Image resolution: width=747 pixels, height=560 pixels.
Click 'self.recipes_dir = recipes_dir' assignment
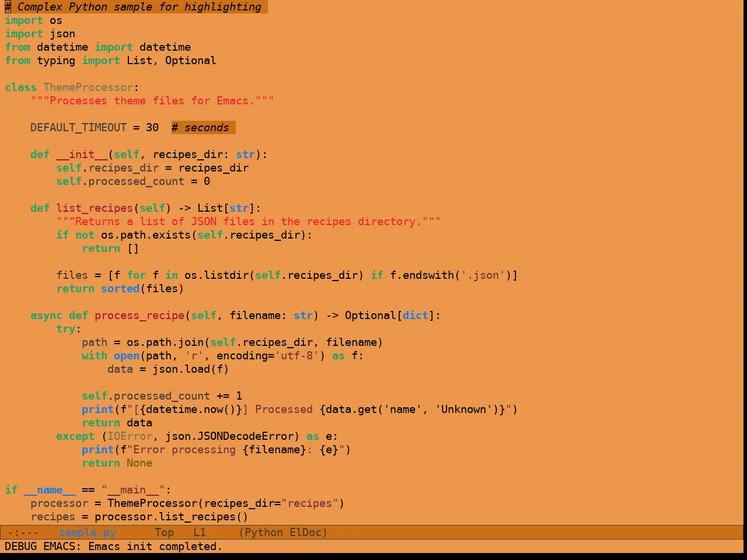point(152,168)
